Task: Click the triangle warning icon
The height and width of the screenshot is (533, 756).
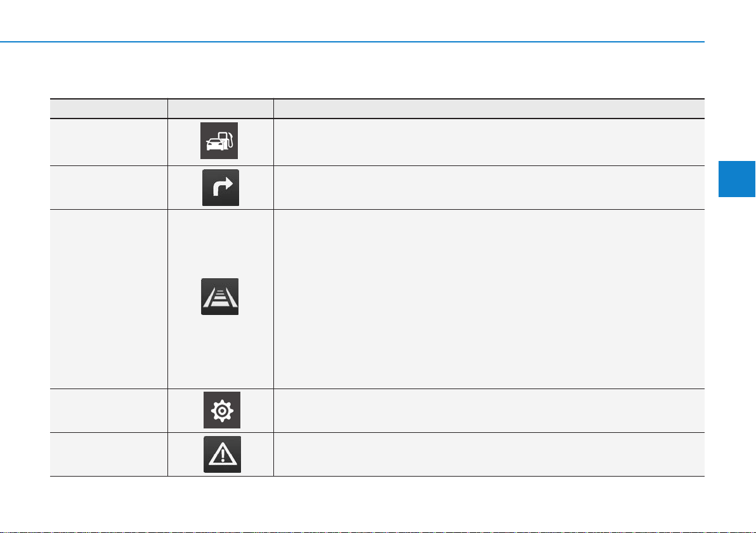Action: (x=222, y=454)
